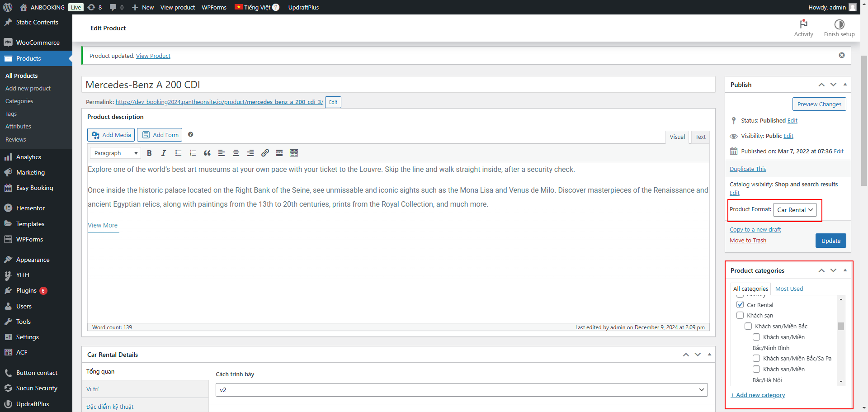Viewport: 868px width, 412px height.
Task: Select the All categories tab
Action: [x=750, y=289]
